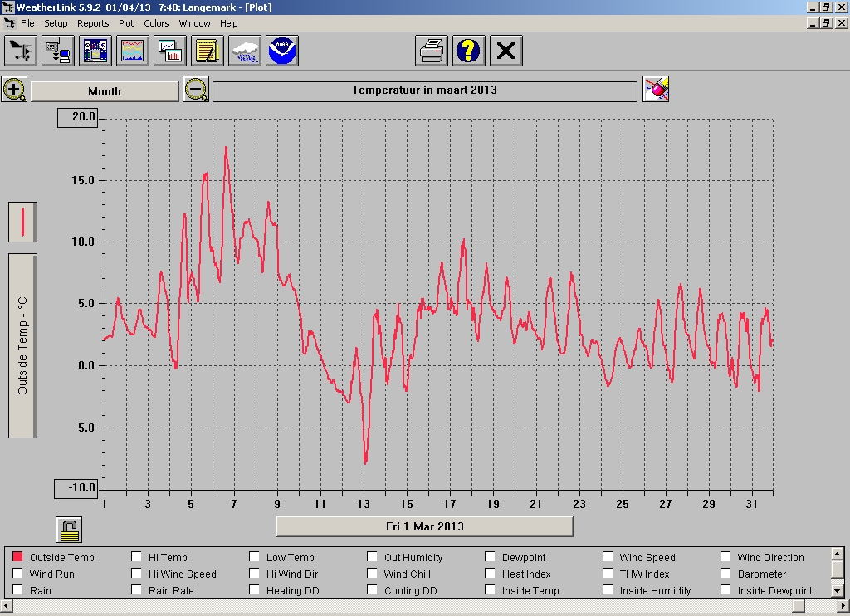The height and width of the screenshot is (616, 850).
Task: Click the Outside Temp °C axis button
Action: [22, 346]
